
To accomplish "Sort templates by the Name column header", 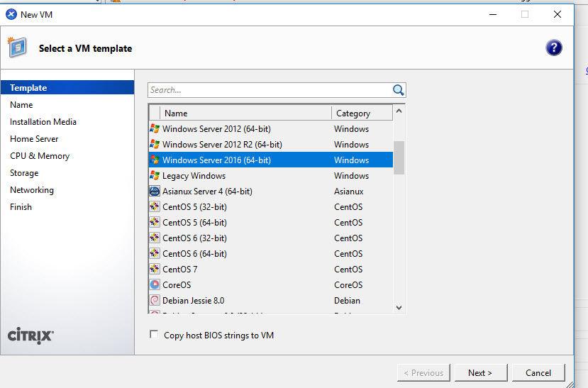I will click(245, 113).
